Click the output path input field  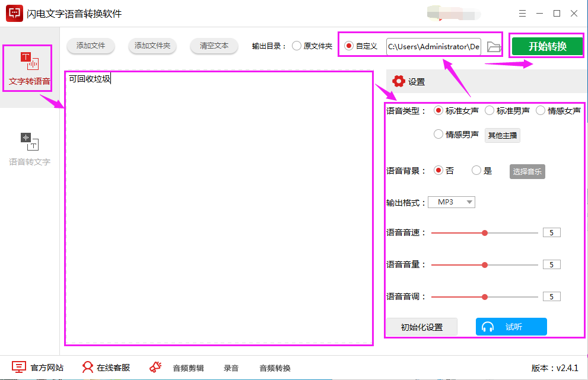pos(434,46)
